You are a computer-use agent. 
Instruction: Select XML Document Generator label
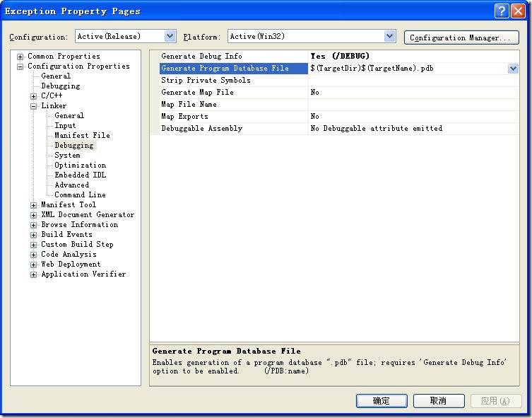88,214
